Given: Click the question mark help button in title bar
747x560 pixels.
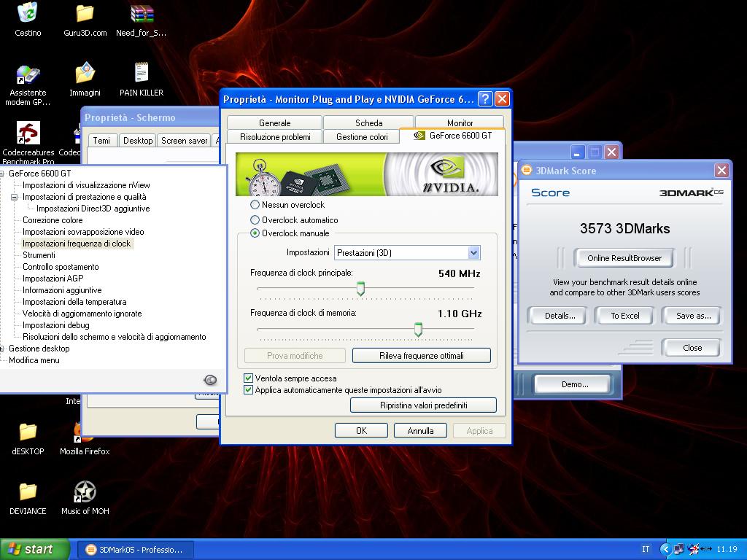Looking at the screenshot, I should point(485,98).
